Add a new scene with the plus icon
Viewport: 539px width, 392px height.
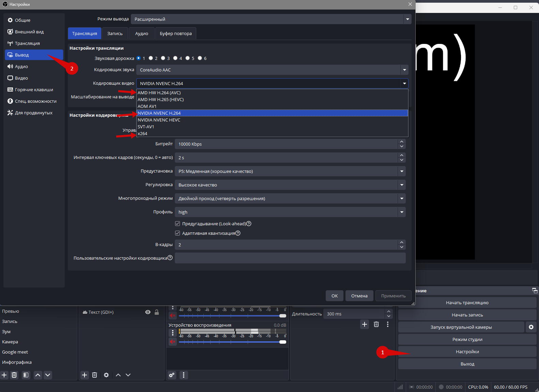click(4, 375)
